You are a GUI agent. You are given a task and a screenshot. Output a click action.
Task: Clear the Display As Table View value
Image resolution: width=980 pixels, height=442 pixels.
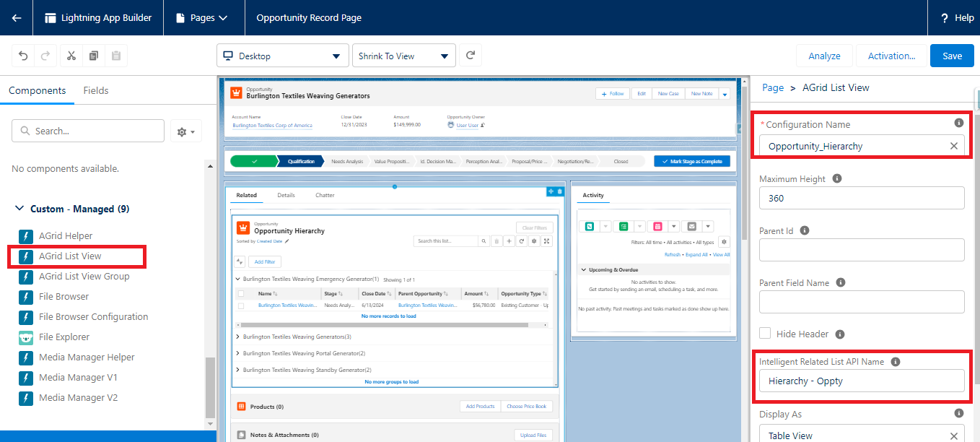tap(954, 435)
